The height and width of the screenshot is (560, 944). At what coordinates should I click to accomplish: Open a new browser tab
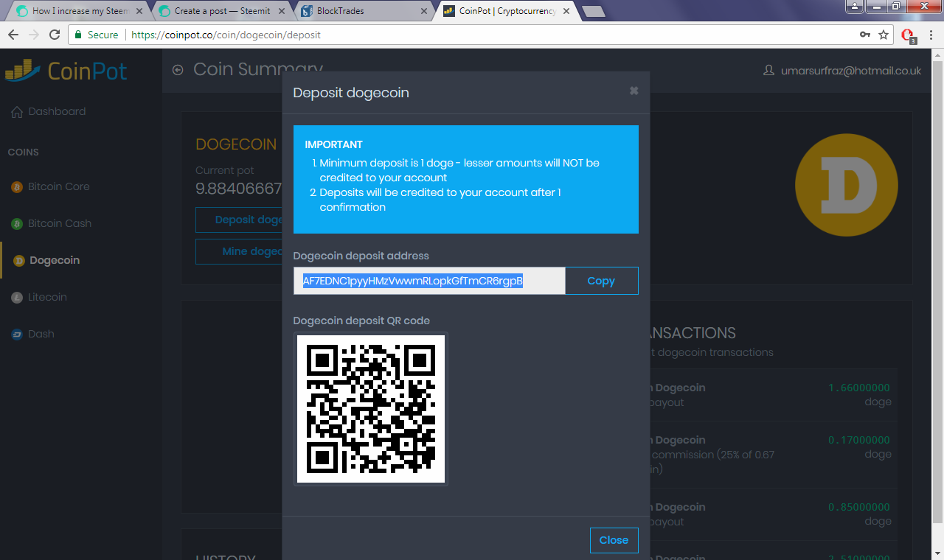click(x=594, y=12)
